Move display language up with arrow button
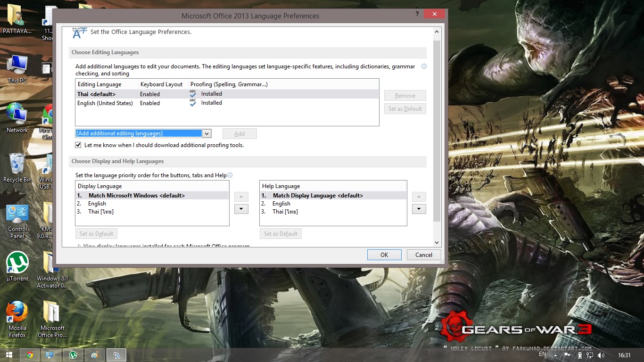 241,197
